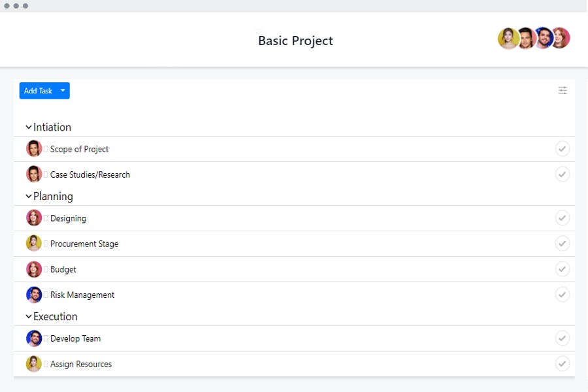Collapse the Planning section
588x392 pixels.
click(x=29, y=196)
